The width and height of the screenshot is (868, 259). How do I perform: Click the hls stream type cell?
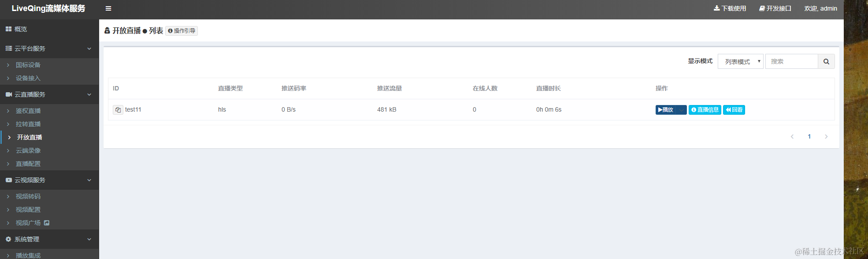pos(222,109)
